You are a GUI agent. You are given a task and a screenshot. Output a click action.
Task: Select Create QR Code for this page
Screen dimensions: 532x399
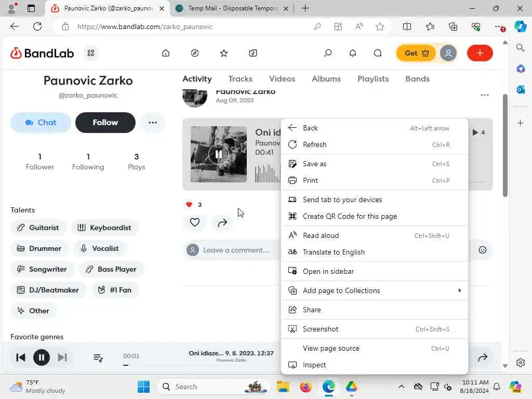tap(375, 216)
